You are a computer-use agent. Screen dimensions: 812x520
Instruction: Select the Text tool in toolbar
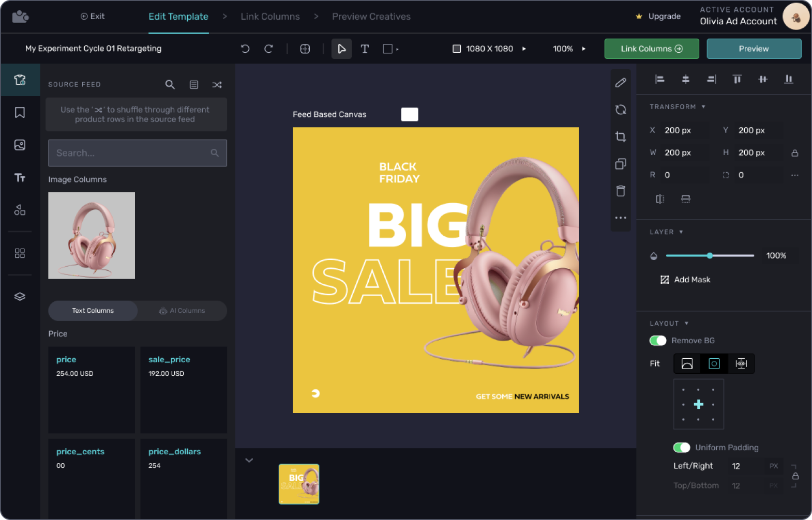pos(365,49)
